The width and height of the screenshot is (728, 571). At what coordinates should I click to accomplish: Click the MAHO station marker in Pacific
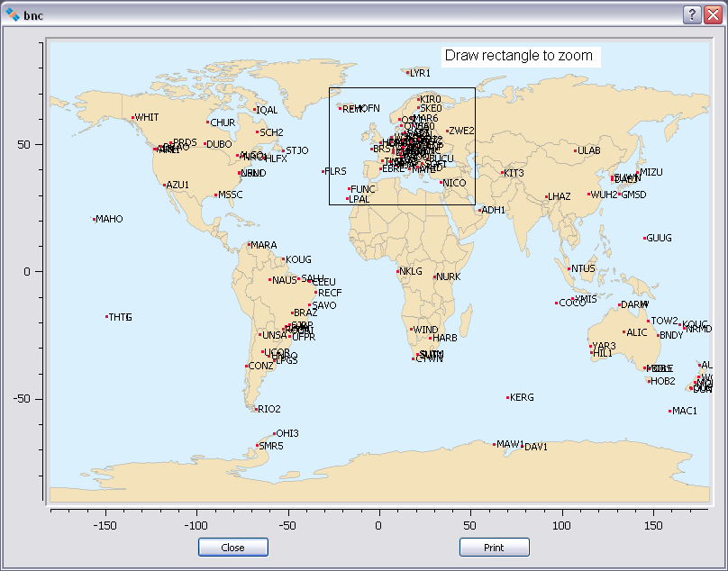tap(94, 219)
